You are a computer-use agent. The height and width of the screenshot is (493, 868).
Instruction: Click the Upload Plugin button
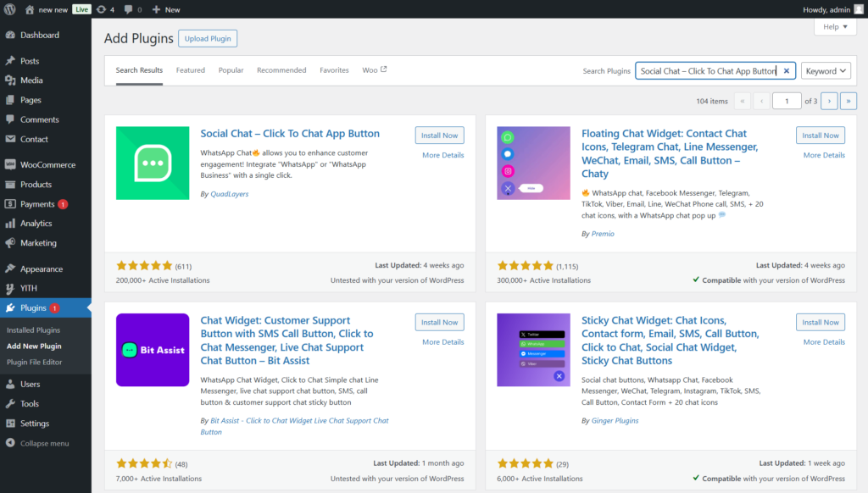click(208, 38)
